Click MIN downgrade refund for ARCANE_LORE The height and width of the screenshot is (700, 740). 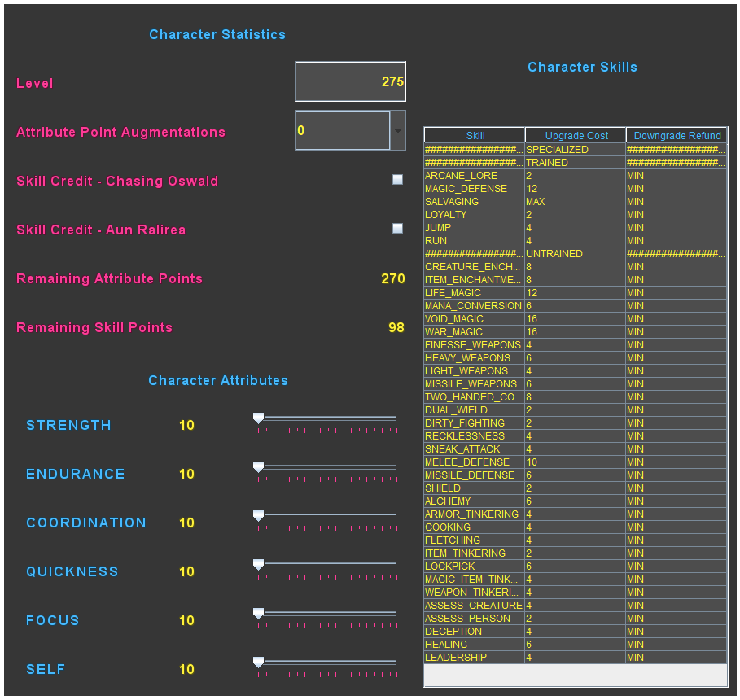pos(677,176)
